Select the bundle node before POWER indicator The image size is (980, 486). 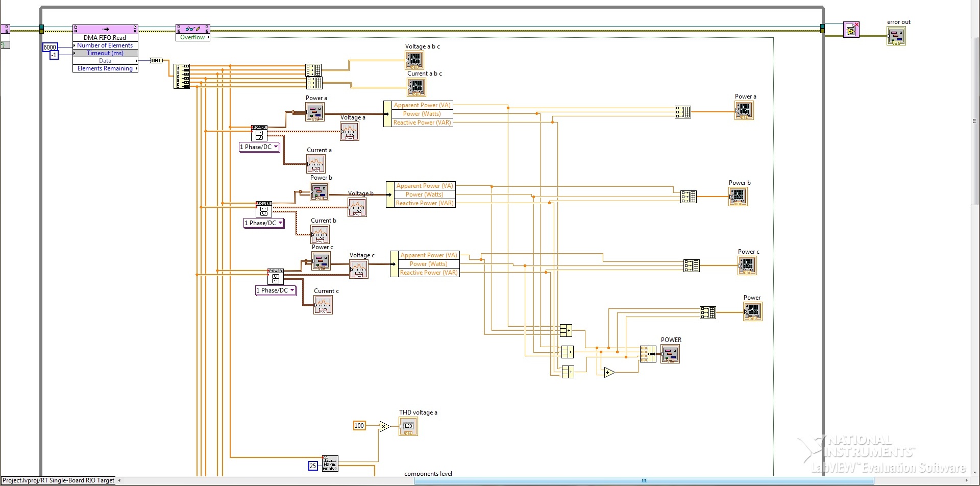pos(648,354)
